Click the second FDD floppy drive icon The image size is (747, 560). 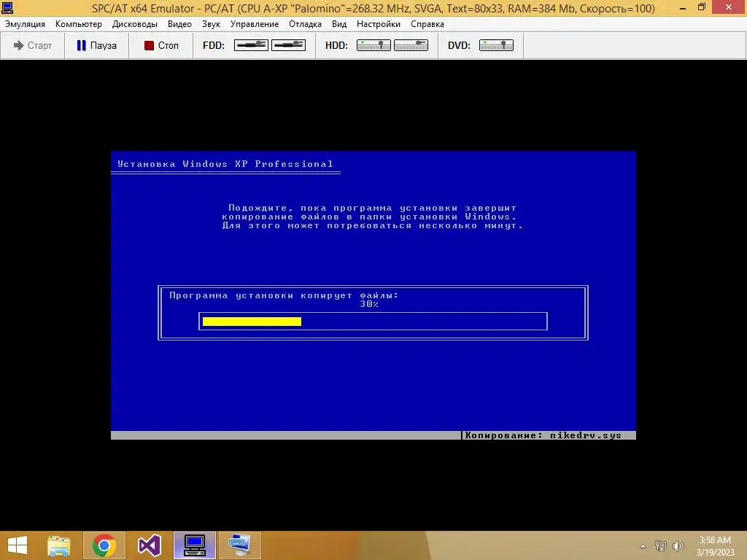(288, 45)
